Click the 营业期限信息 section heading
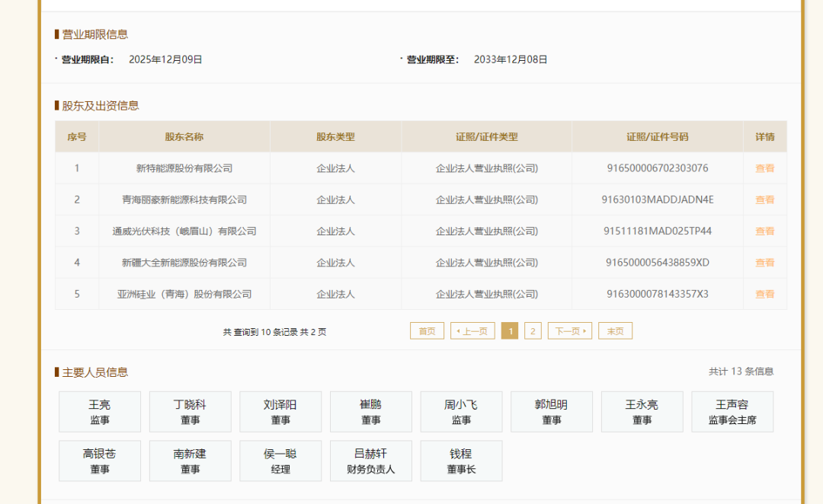823x504 pixels. 95,34
